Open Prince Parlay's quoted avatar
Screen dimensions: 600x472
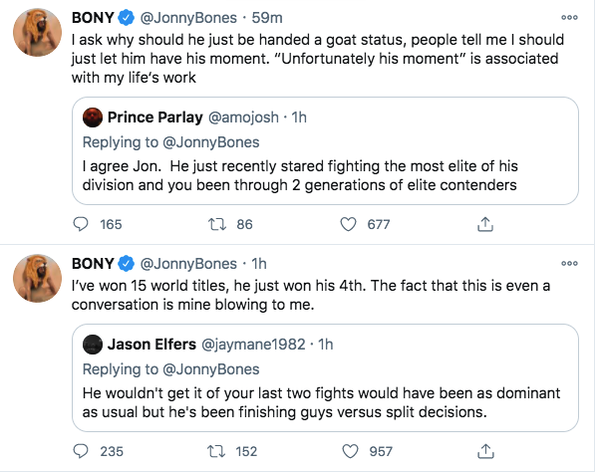pyautogui.click(x=95, y=117)
